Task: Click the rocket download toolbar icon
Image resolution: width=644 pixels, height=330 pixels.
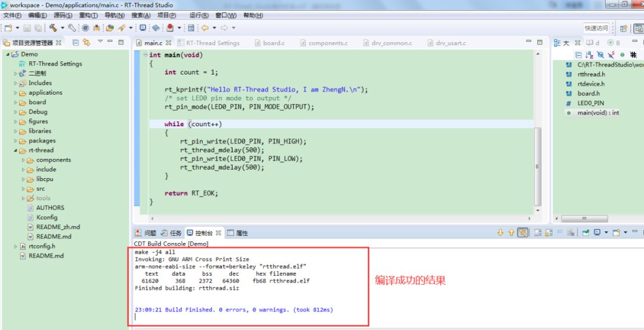Action: coord(121,28)
